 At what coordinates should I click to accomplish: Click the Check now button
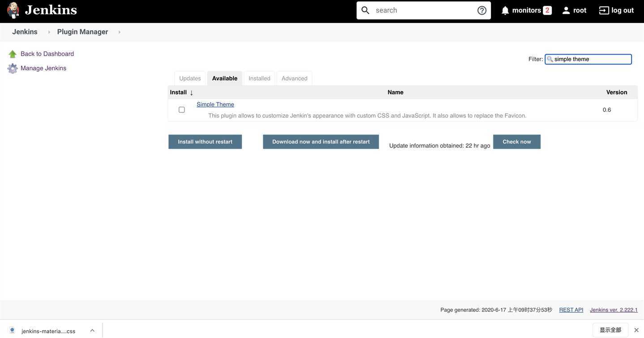coord(517,142)
